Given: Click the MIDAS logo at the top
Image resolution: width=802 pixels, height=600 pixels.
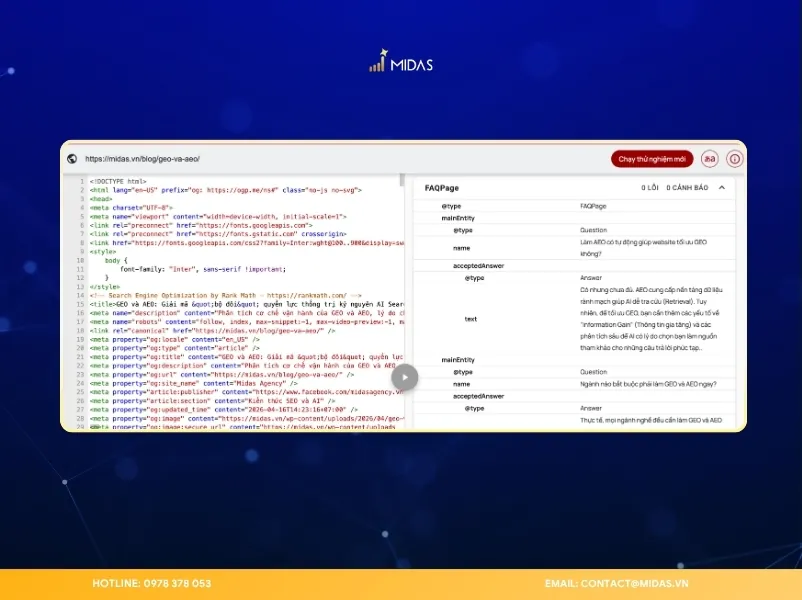Looking at the screenshot, I should (x=400, y=65).
